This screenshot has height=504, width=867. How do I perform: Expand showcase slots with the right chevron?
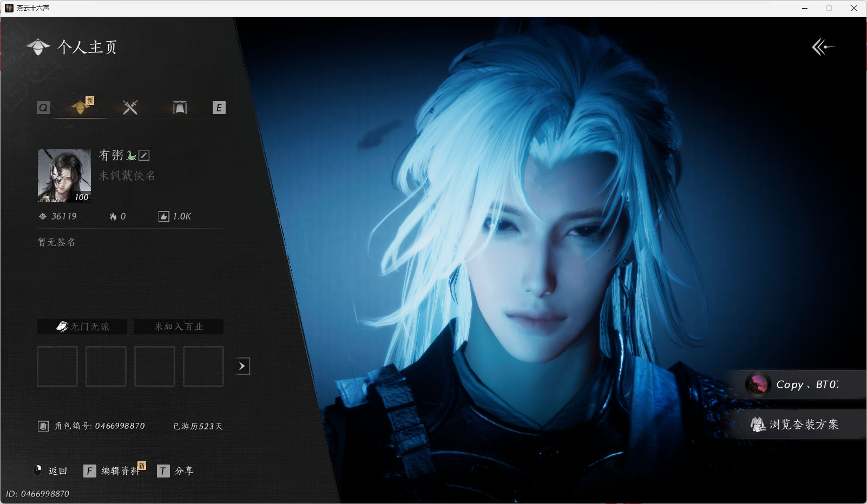(242, 366)
